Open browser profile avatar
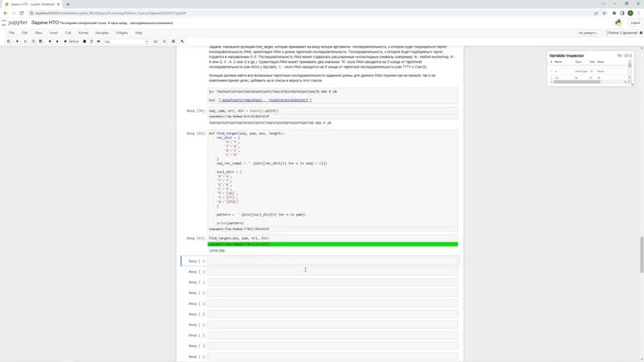Image resolution: width=644 pixels, height=362 pixels. click(630, 13)
